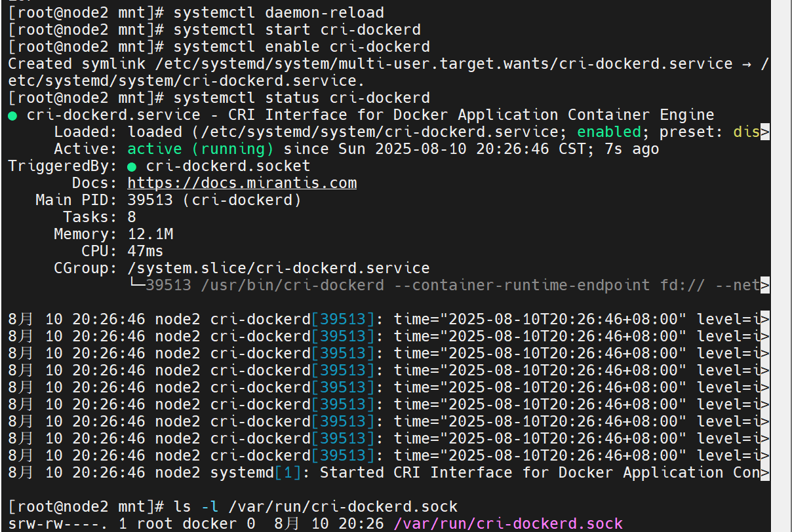
Task: Click the 'systemctl enable cri-dockerd' command
Action: coord(302,47)
